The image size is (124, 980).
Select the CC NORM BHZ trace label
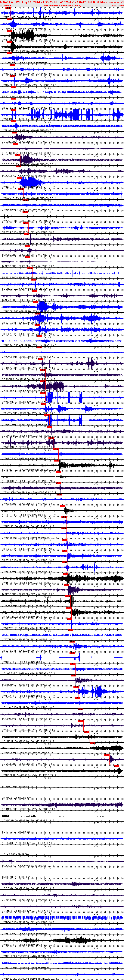pyautogui.click(x=29, y=153)
